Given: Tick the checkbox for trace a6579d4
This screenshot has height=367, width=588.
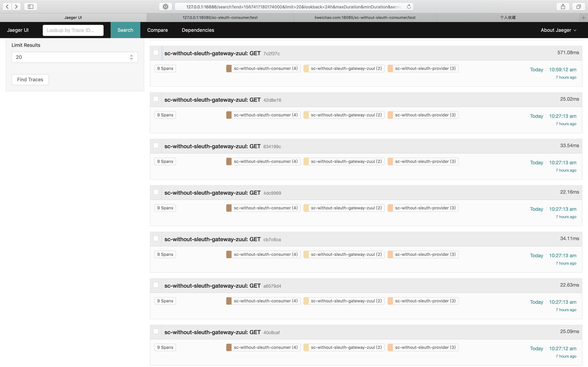Looking at the screenshot, I should tap(156, 285).
